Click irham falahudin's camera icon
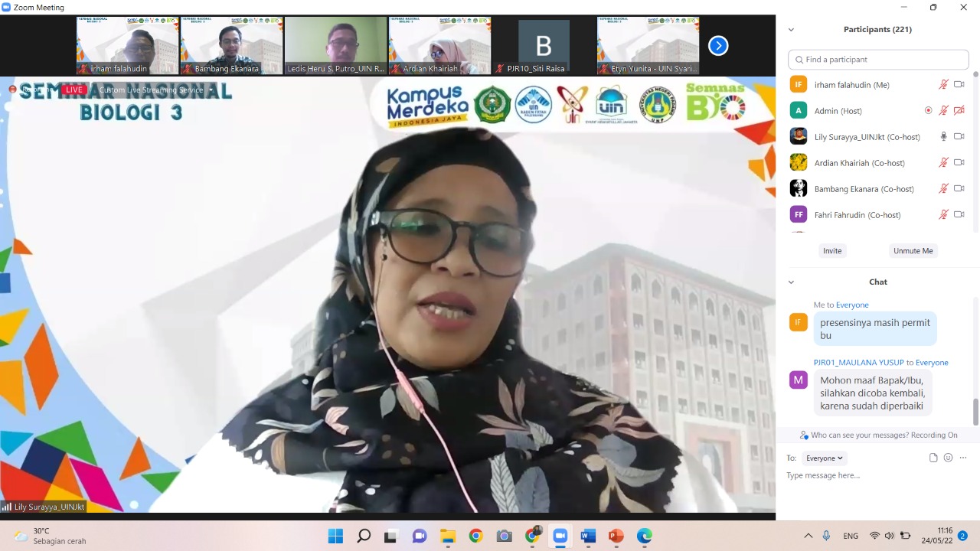 [x=959, y=85]
